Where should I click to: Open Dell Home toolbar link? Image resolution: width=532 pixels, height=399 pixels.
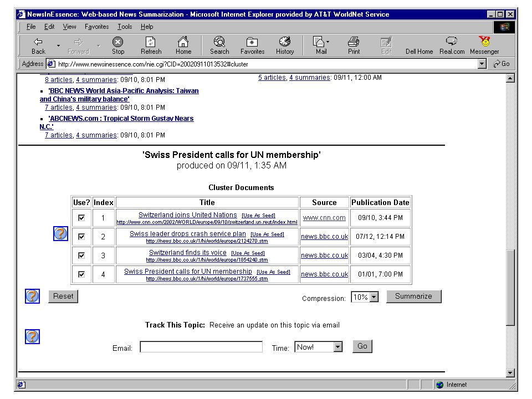click(x=419, y=51)
